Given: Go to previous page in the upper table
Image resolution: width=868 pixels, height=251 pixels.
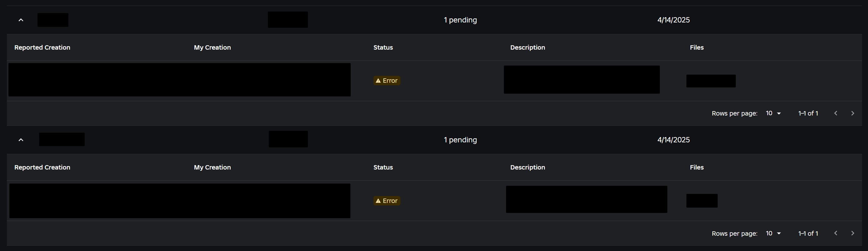Looking at the screenshot, I should 836,113.
